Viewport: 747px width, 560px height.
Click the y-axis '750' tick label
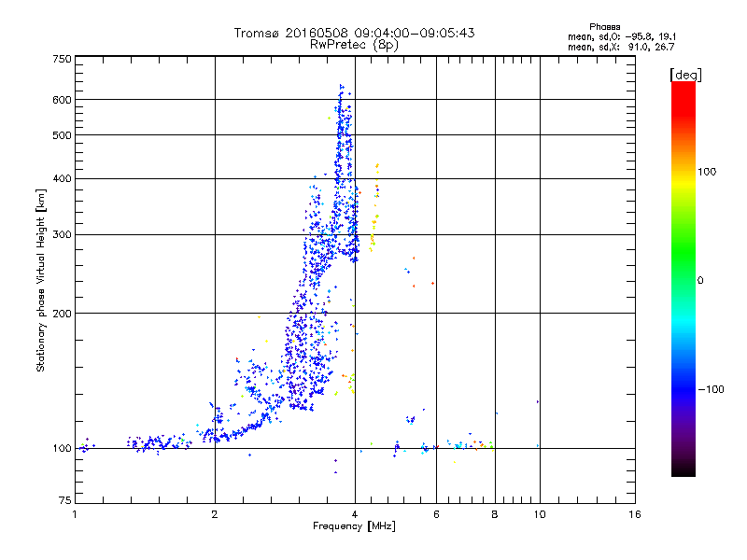62,59
